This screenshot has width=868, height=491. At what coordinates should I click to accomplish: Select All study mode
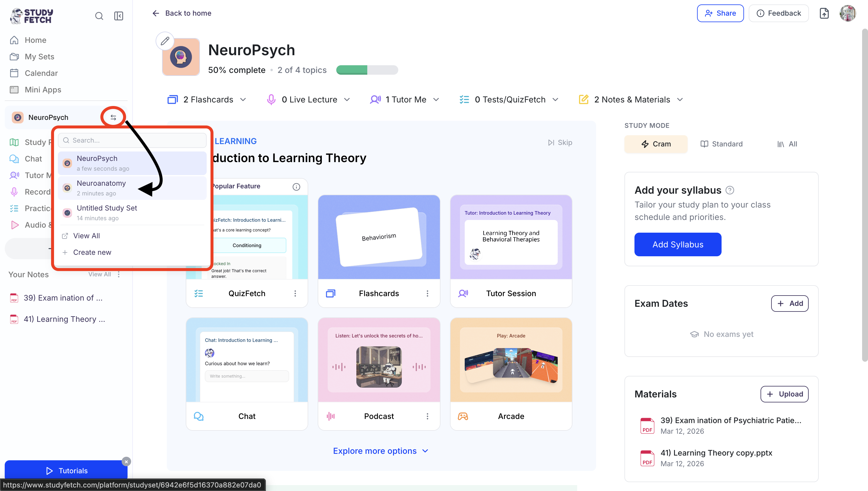tap(787, 144)
